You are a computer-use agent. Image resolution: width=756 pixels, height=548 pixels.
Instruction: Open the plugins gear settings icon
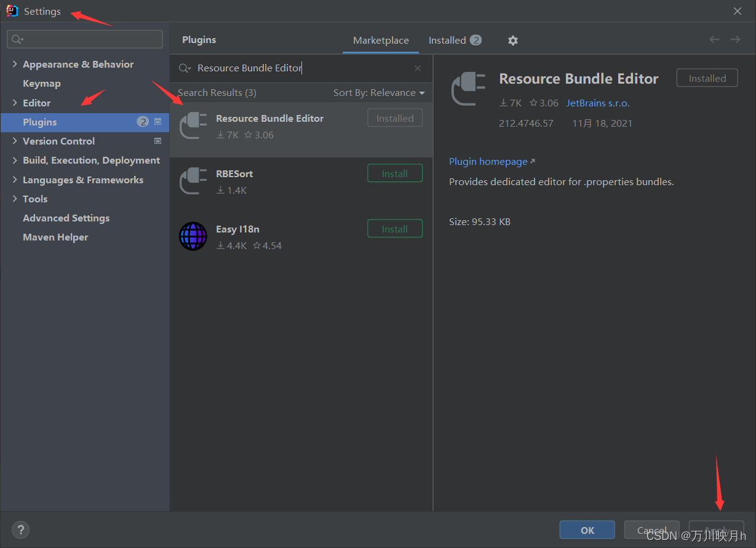[x=513, y=41]
